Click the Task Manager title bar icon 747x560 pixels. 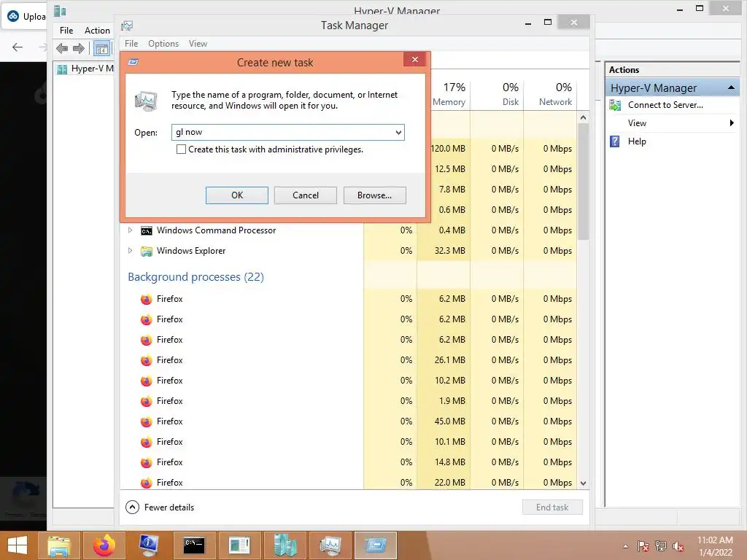tap(127, 26)
